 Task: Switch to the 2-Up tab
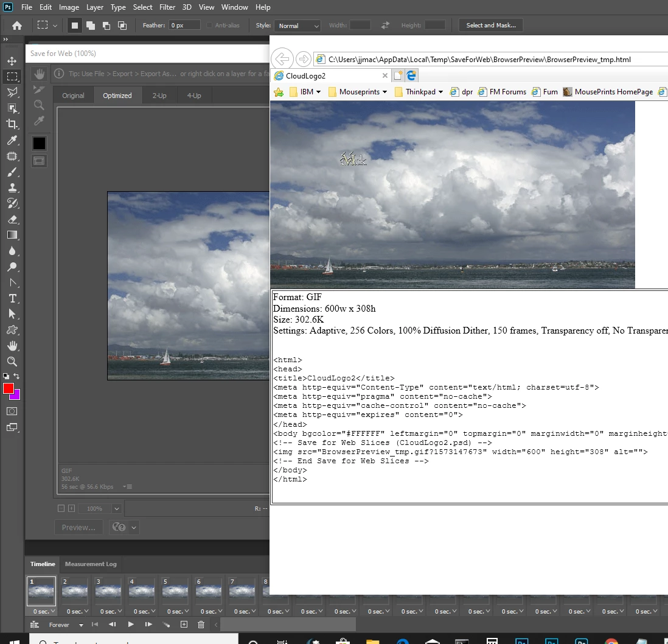(x=159, y=96)
